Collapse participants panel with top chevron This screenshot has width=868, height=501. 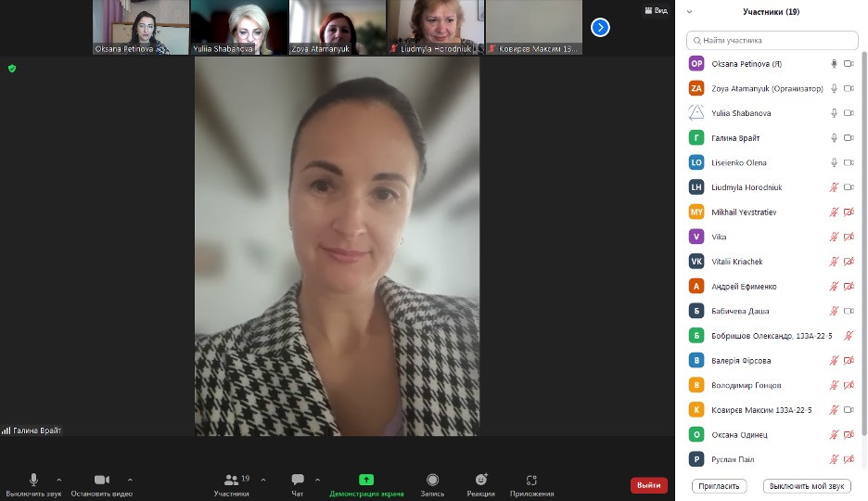tap(689, 12)
